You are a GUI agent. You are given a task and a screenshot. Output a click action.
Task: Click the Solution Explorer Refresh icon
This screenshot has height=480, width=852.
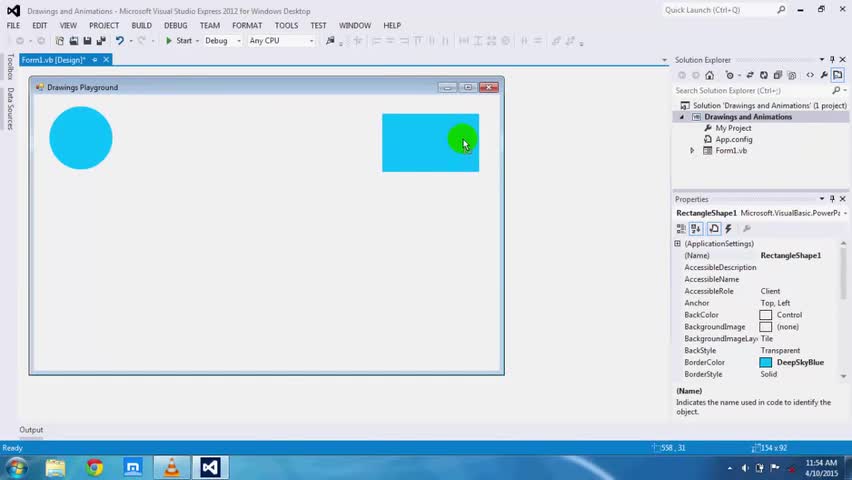pyautogui.click(x=763, y=75)
